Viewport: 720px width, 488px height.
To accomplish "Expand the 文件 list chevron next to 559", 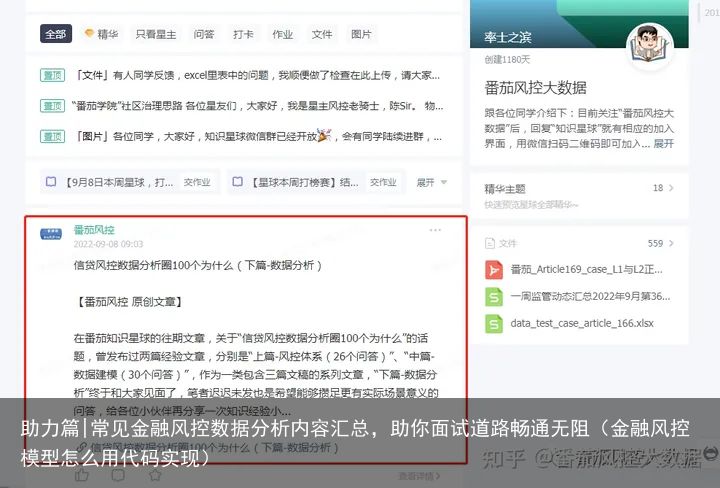I will [x=671, y=243].
